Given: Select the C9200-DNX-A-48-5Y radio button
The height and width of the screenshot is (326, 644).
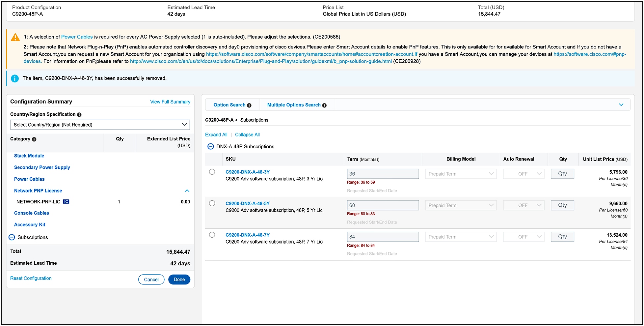Looking at the screenshot, I should (212, 203).
